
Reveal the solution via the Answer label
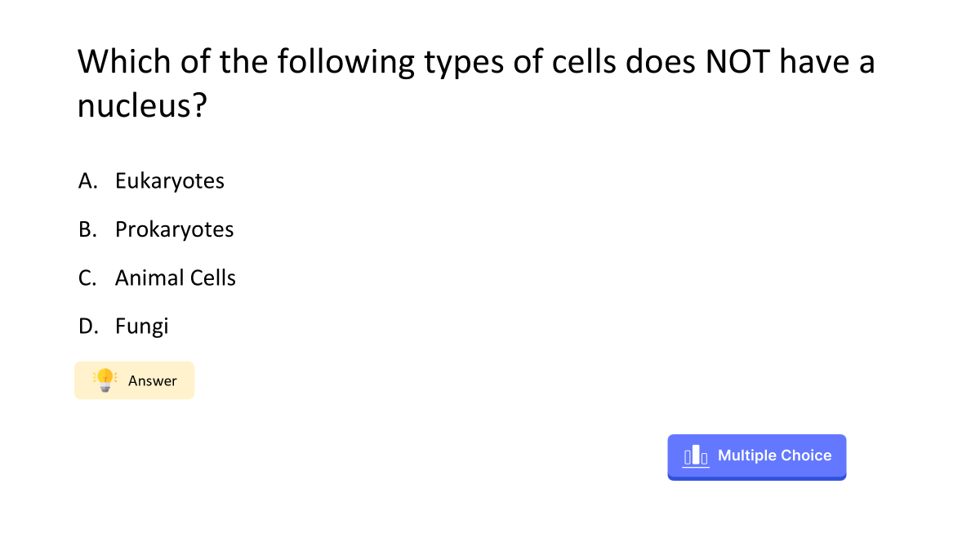[153, 380]
